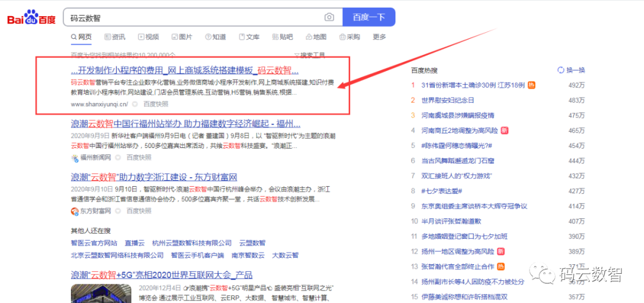Click the Baidu logo
The height and width of the screenshot is (303, 644).
click(31, 18)
